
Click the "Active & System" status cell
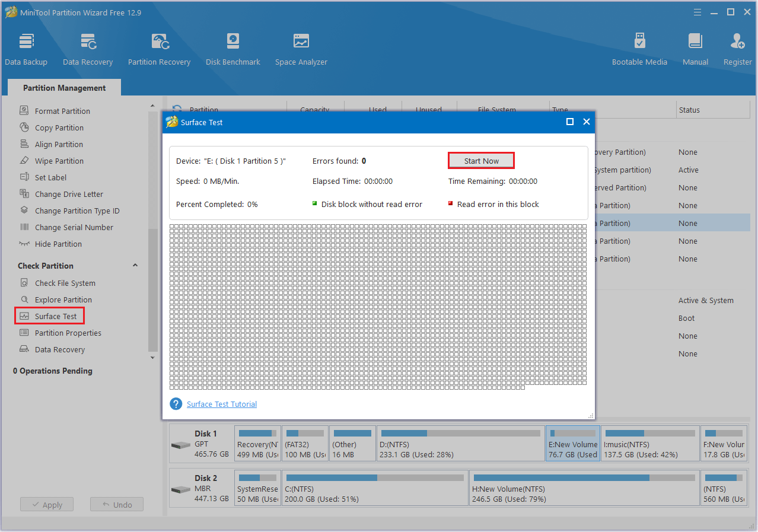coord(706,301)
